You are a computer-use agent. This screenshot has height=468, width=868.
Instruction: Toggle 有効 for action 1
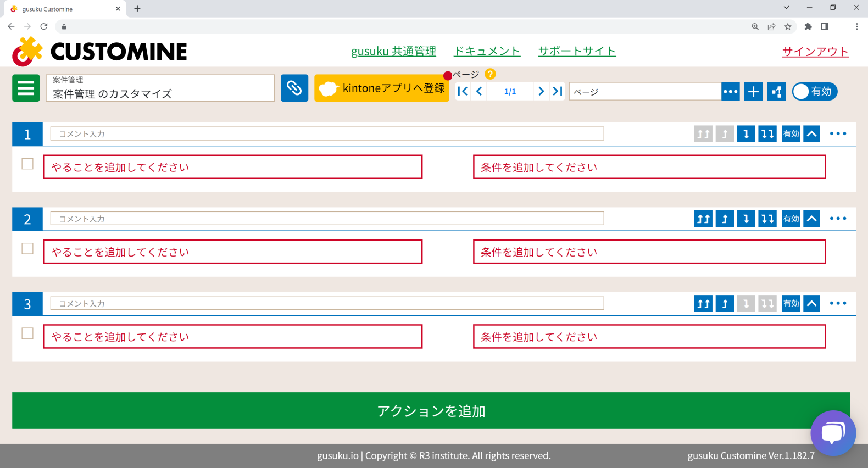791,133
